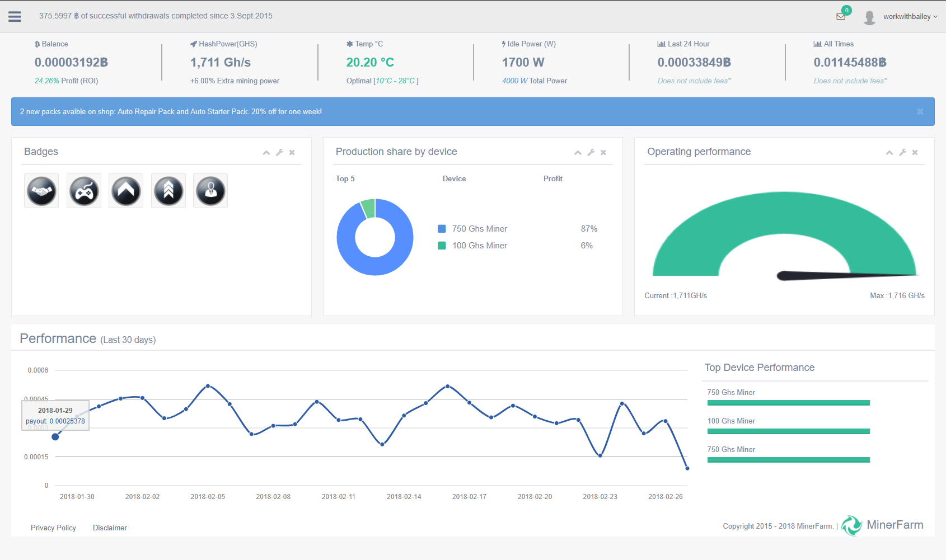Select the triple chevron rank badge
The height and width of the screenshot is (560, 946).
coord(168,191)
